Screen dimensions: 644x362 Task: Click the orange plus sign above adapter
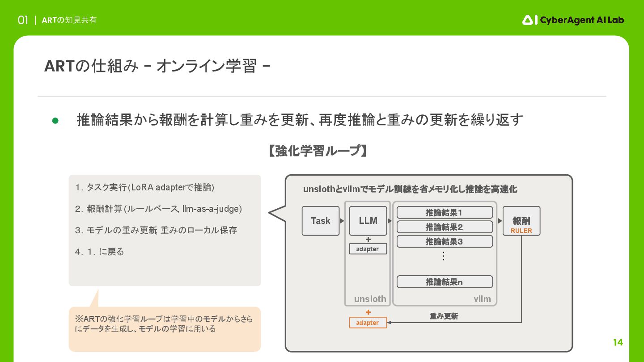click(368, 312)
